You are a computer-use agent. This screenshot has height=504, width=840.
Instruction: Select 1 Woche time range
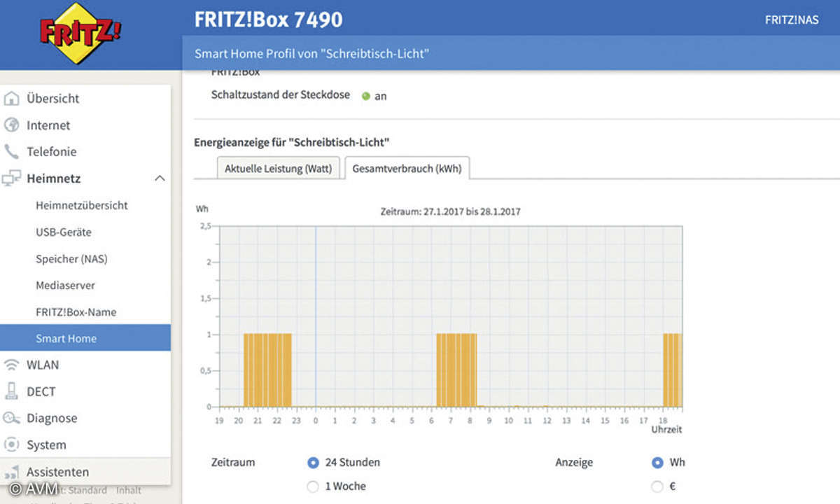pos(313,486)
